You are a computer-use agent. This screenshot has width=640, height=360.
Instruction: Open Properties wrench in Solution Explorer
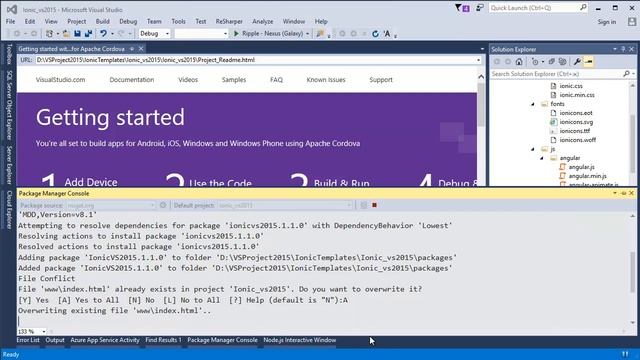tap(577, 62)
